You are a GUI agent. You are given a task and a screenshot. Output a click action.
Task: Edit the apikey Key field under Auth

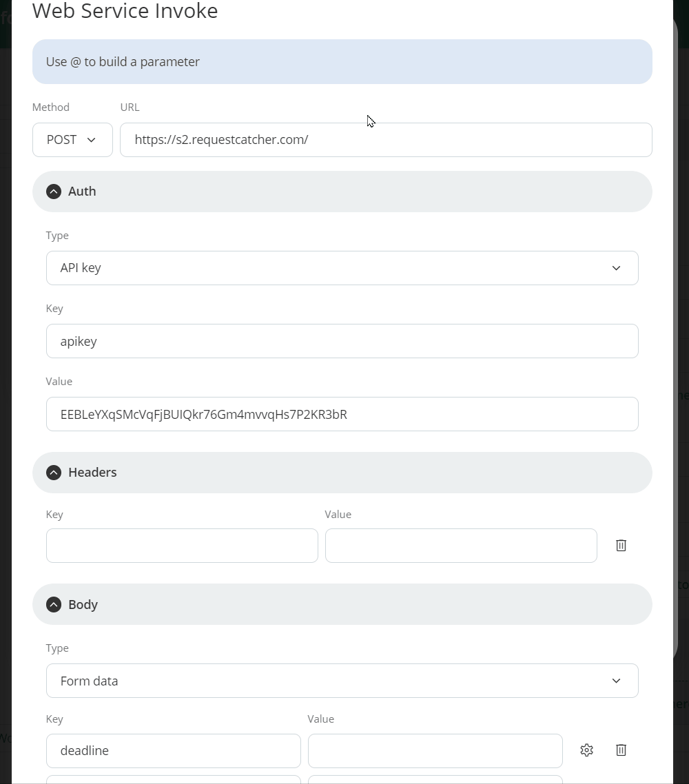point(342,341)
